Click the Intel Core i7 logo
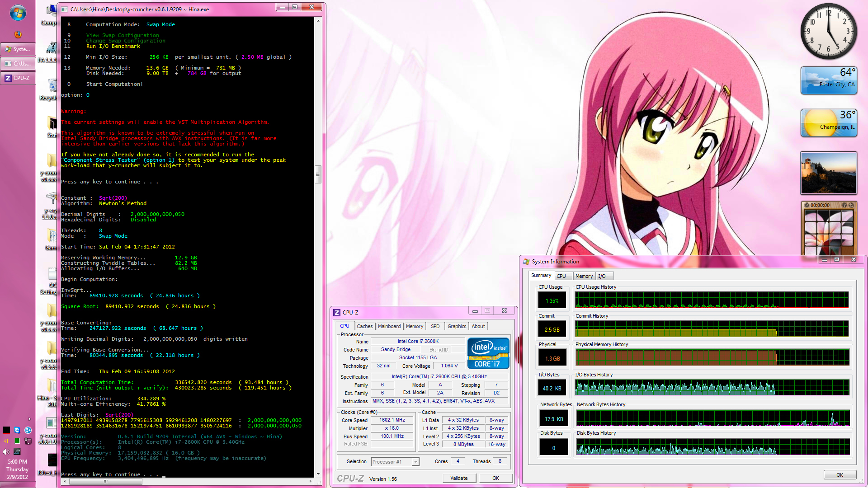 (488, 353)
